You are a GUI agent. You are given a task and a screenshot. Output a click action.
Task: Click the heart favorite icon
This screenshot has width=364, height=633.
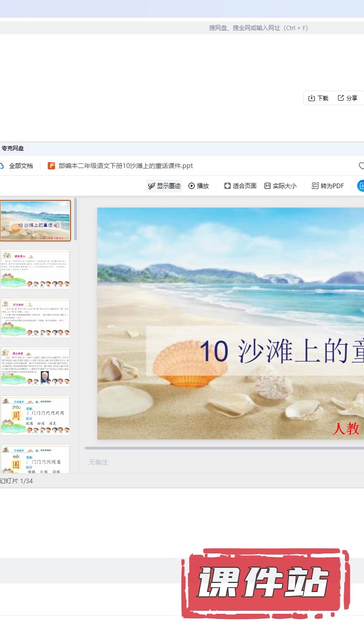tap(362, 166)
